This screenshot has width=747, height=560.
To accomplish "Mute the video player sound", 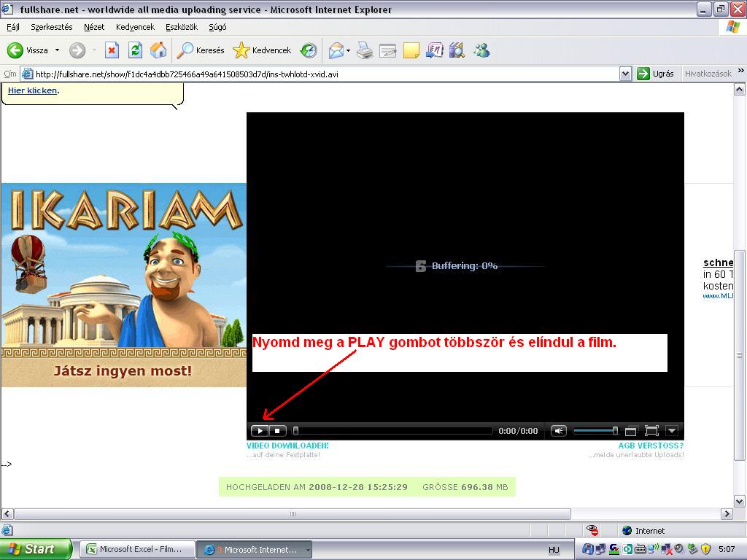I will tap(559, 431).
